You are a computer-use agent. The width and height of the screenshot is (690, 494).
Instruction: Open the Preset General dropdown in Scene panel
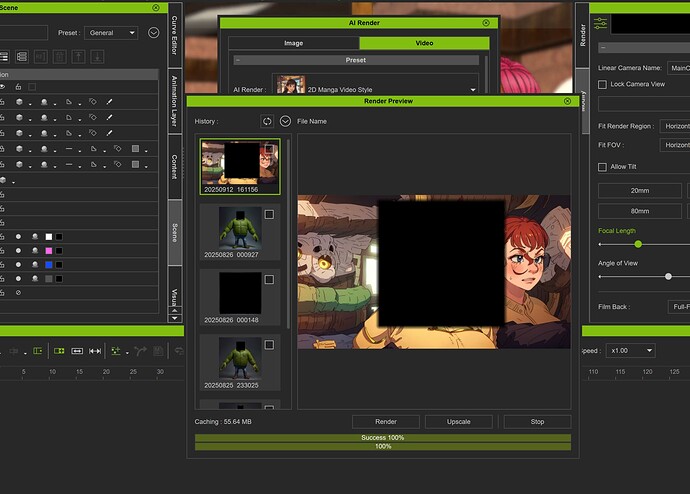click(x=111, y=33)
